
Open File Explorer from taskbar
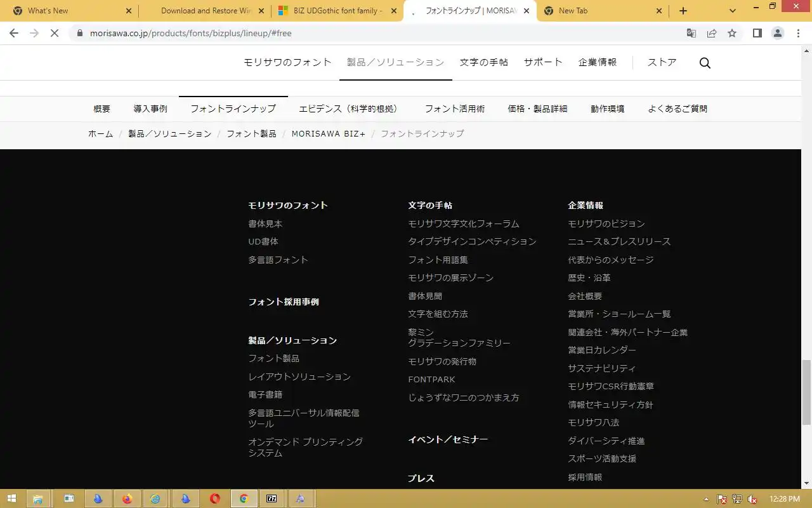click(37, 499)
